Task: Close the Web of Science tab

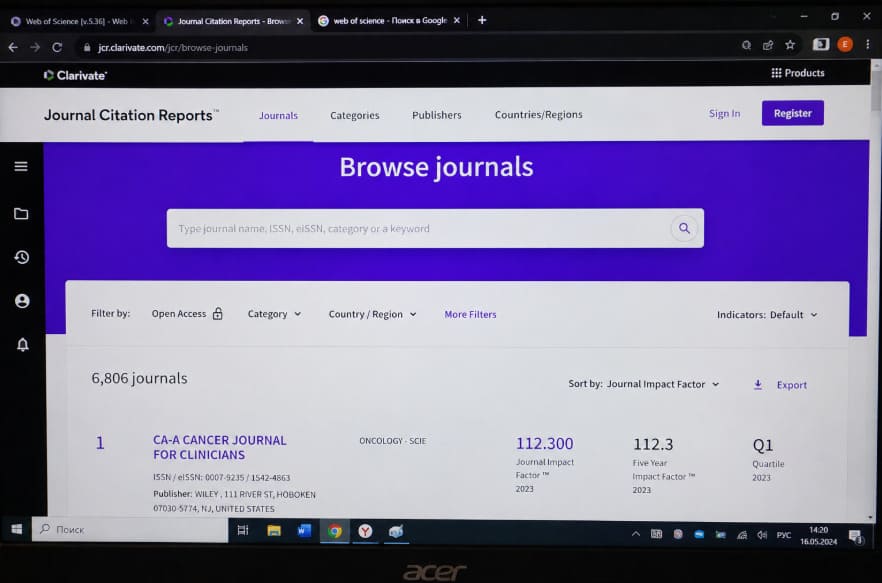Action: click(x=145, y=21)
